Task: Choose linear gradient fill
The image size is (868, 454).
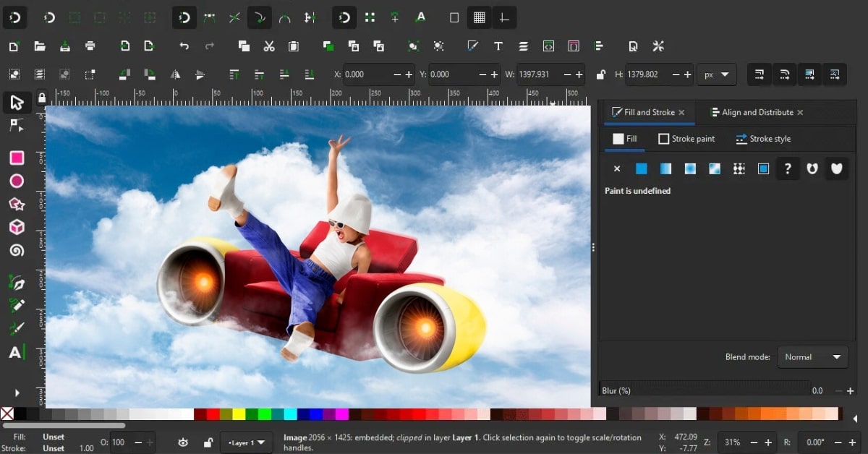Action: (x=666, y=168)
